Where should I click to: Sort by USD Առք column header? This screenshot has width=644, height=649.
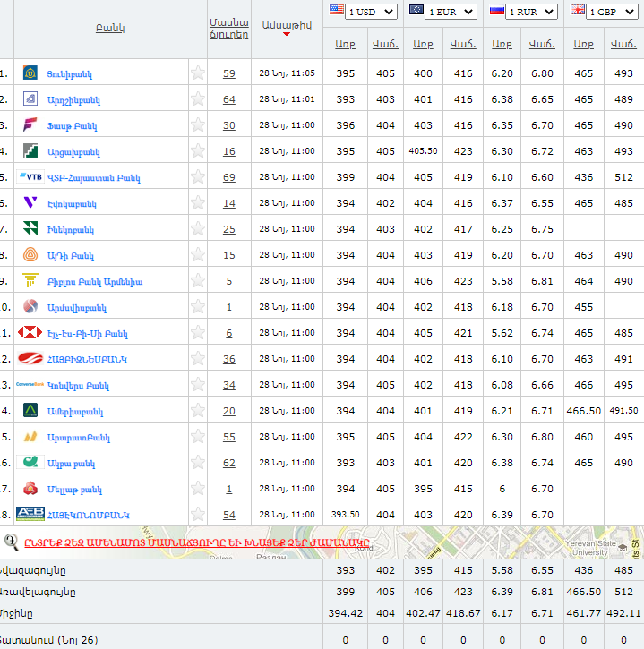[x=345, y=44]
